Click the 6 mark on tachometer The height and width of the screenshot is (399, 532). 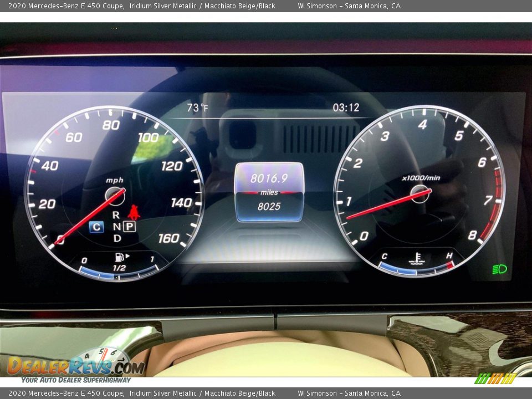pyautogui.click(x=482, y=162)
